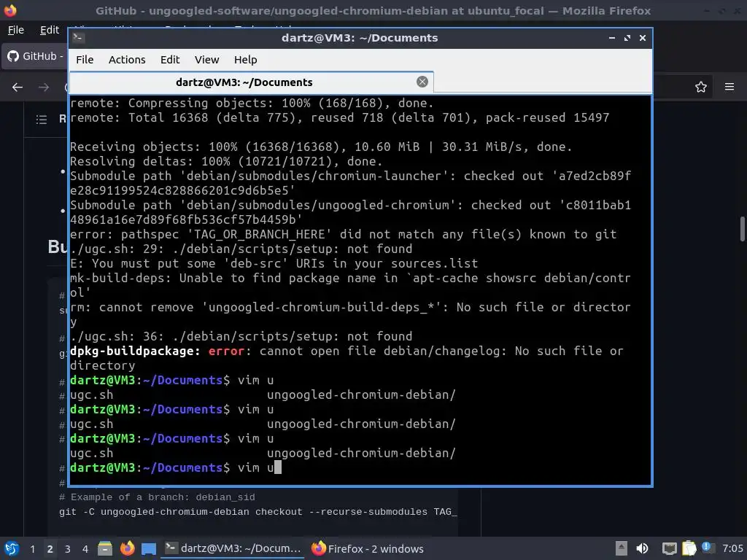This screenshot has width=747, height=560.
Task: Click the 'pathspec TAG_OR_BRANCH_HERE' error line
Action: (x=343, y=234)
